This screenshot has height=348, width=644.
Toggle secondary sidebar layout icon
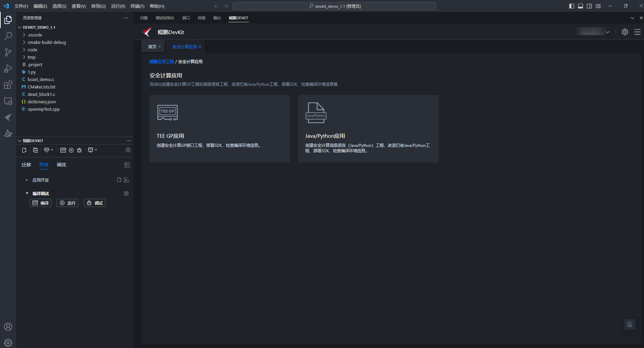589,6
